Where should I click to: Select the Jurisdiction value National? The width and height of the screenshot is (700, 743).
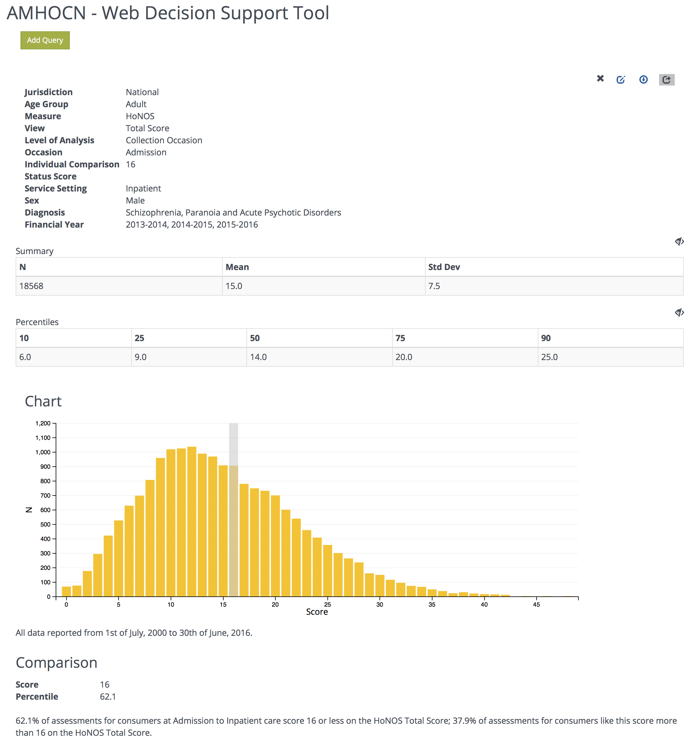142,92
